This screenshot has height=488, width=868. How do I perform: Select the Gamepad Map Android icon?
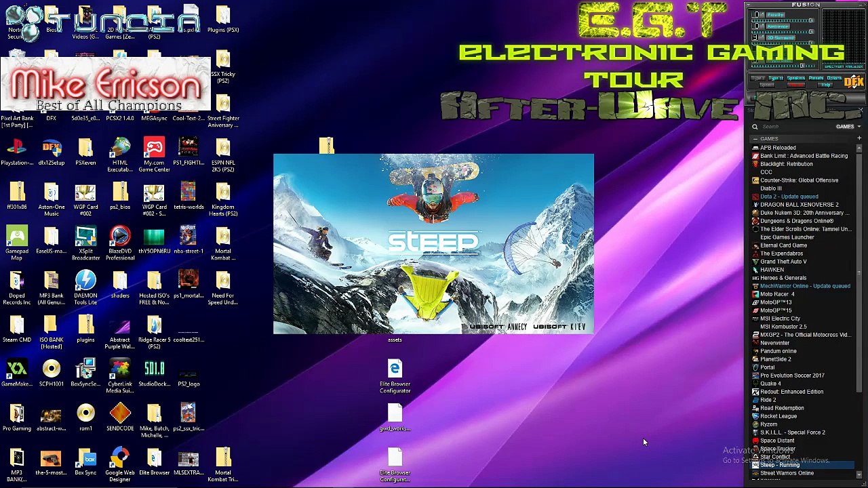point(17,242)
